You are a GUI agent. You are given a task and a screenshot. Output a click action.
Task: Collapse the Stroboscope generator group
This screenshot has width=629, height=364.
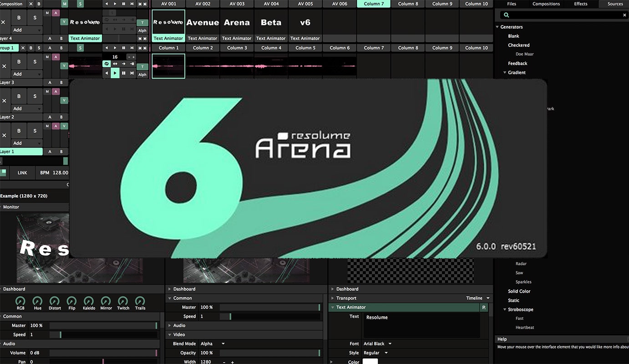pyautogui.click(x=505, y=309)
